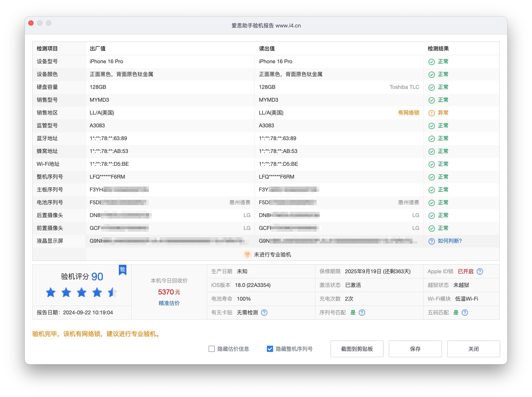Image resolution: width=532 pixels, height=397 pixels.
Task: Open help icon next to 序列号匹配
Action: coord(362,313)
